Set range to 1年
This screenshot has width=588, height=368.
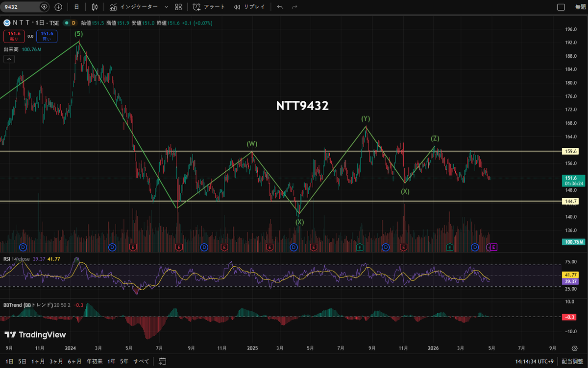[112, 361]
